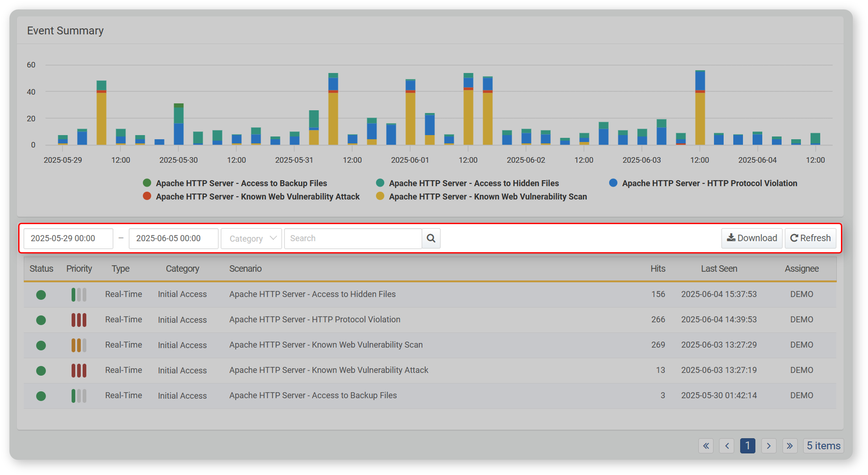
Task: Click the teal Hidden Files legend dot
Action: point(380,183)
